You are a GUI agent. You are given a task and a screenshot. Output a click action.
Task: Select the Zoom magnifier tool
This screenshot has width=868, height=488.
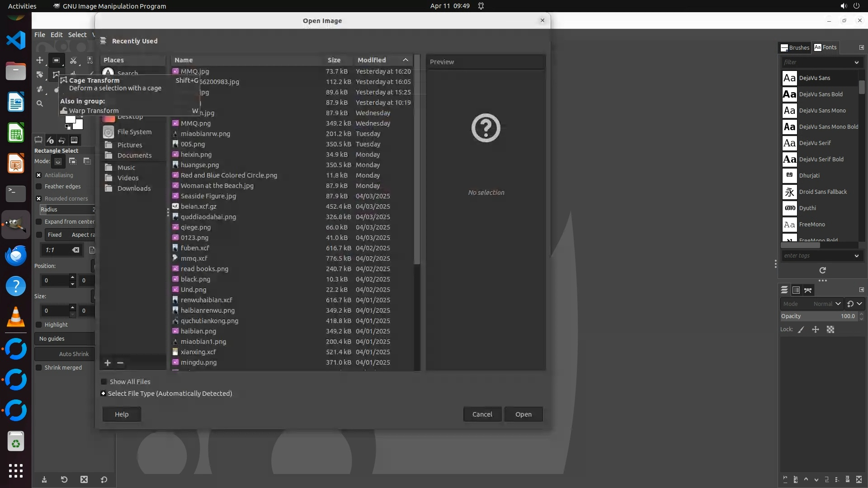40,103
